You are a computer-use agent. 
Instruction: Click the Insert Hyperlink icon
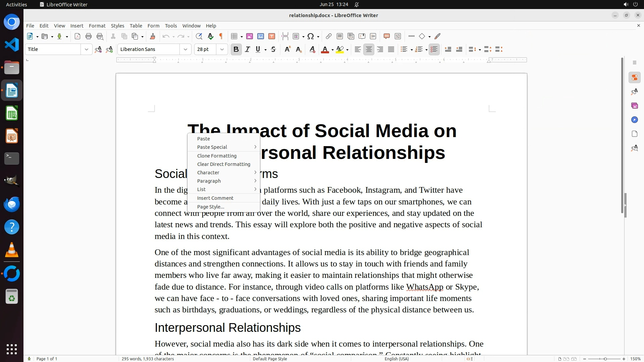point(329,37)
